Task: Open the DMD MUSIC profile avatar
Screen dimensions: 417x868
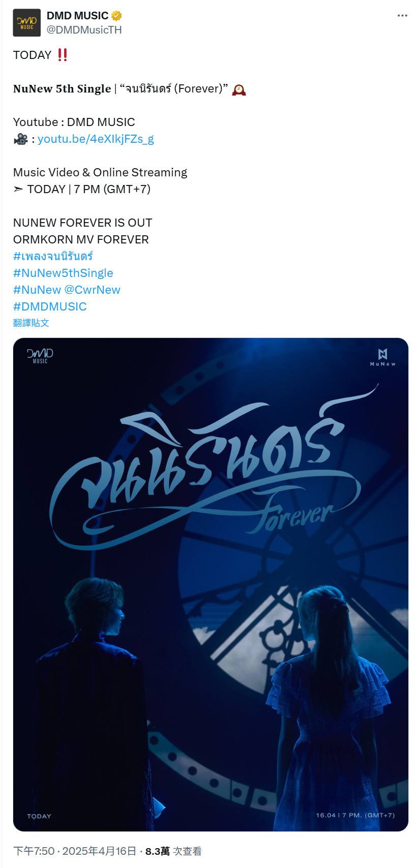Action: [x=26, y=22]
